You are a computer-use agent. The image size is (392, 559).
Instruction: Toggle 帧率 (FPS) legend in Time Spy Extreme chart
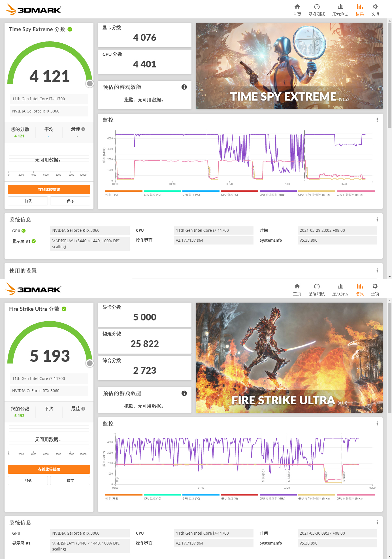[x=124, y=193]
